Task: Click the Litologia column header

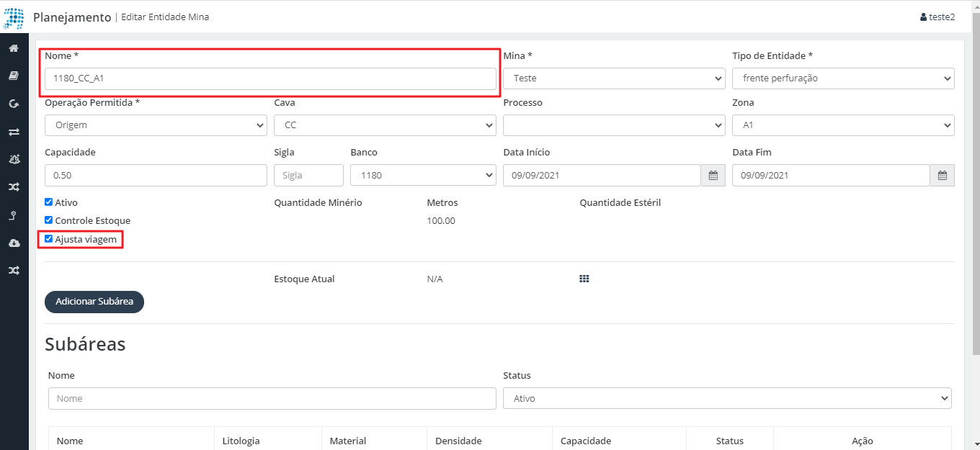Action: click(241, 441)
